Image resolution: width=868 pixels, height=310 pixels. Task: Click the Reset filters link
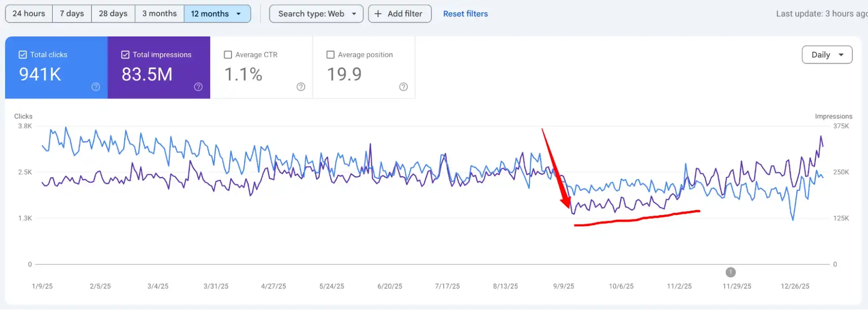pyautogui.click(x=465, y=13)
